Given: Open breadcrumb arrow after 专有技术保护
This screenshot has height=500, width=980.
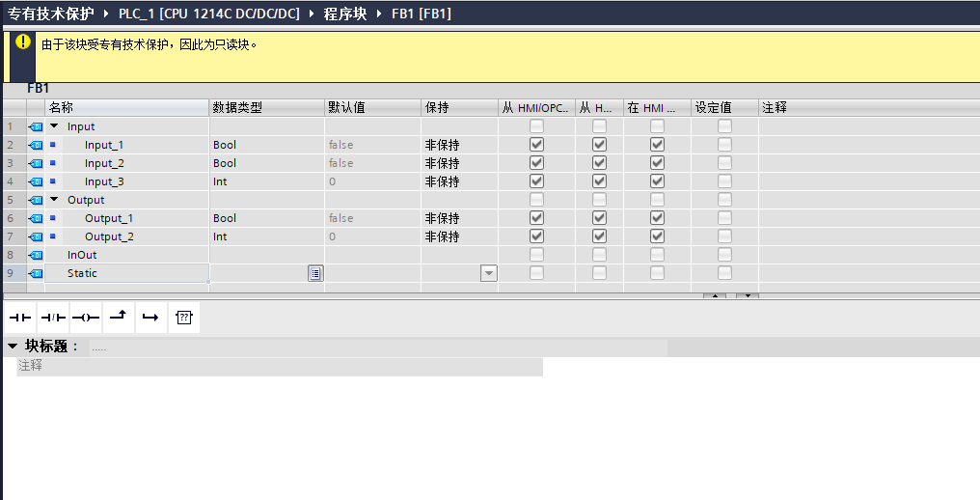Looking at the screenshot, I should (105, 14).
